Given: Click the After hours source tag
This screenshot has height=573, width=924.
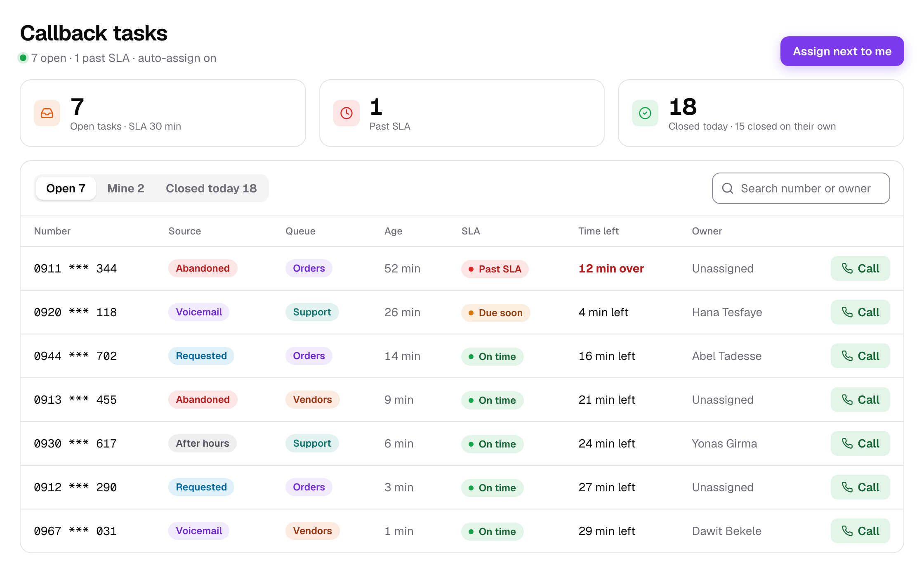Looking at the screenshot, I should click(x=202, y=443).
